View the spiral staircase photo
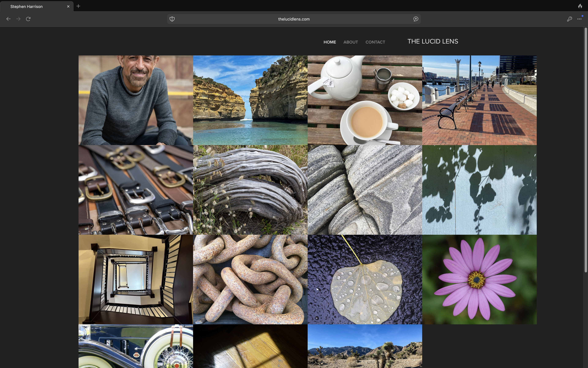The height and width of the screenshot is (368, 588). pos(136,279)
